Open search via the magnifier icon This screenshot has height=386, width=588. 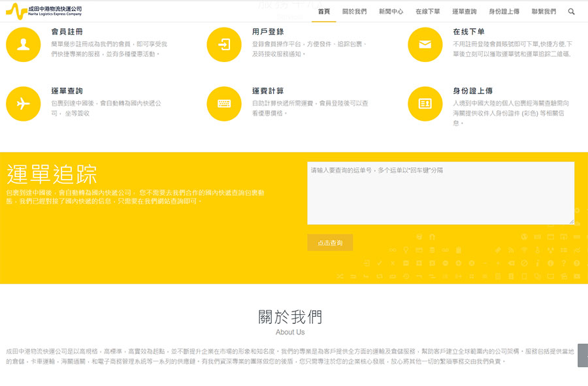(572, 12)
